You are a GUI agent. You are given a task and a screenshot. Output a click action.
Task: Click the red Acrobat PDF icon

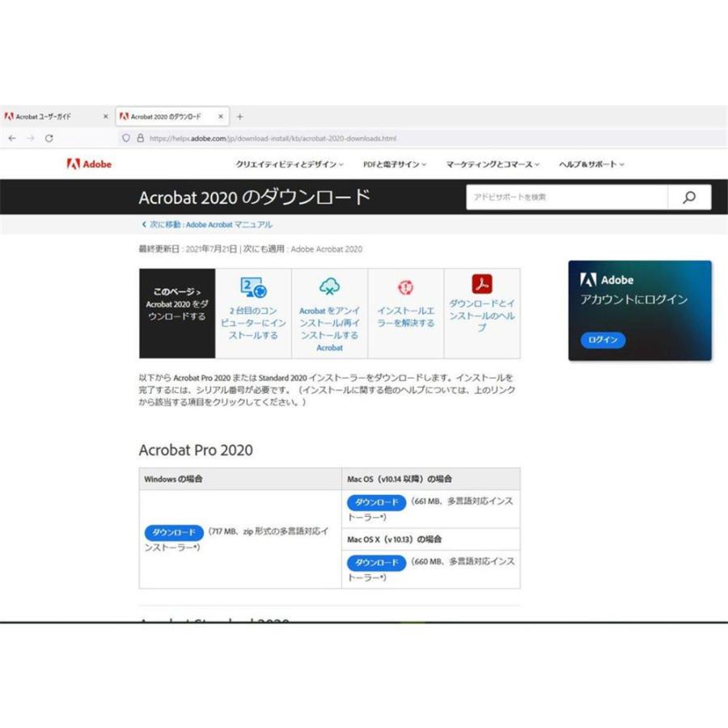(x=482, y=284)
